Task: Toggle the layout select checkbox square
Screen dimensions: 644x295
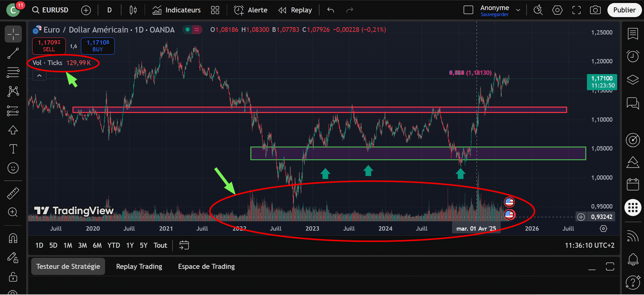Action: click(x=468, y=10)
